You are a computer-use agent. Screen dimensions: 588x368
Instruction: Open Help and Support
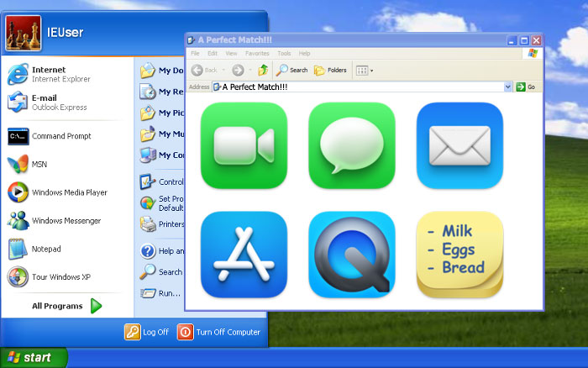(x=161, y=251)
